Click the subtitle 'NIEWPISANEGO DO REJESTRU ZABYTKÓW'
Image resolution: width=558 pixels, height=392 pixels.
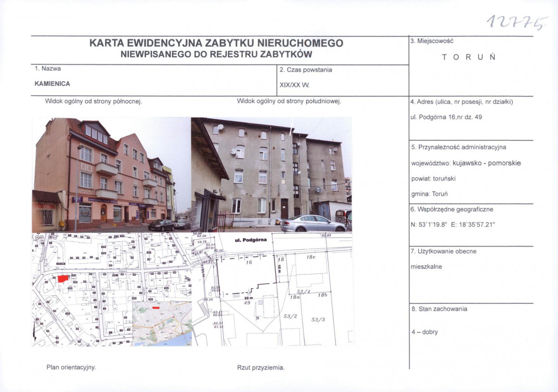(x=216, y=54)
